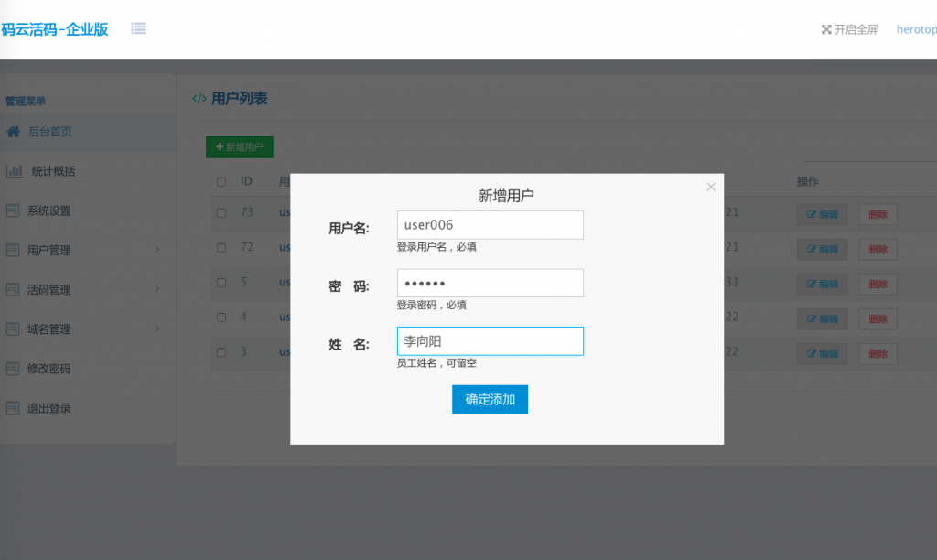Check the row with ID 5
The image size is (937, 560).
221,282
